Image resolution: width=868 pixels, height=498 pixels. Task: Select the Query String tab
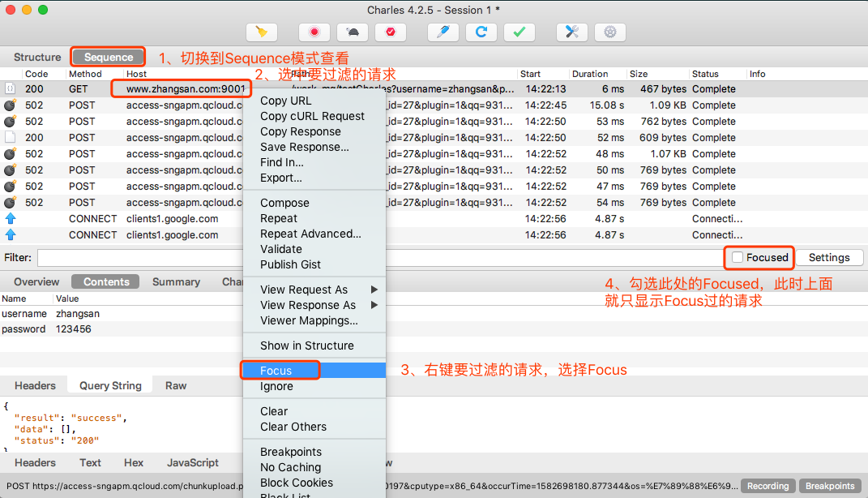[110, 385]
